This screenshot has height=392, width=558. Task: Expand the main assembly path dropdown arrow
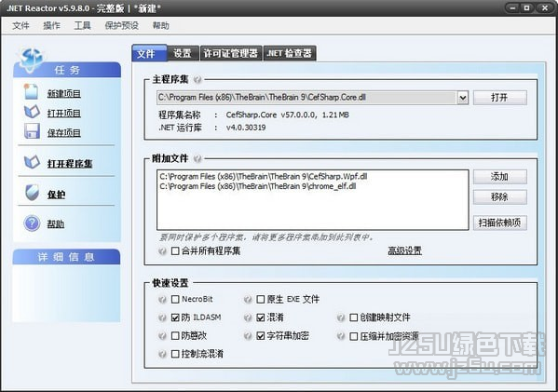pyautogui.click(x=462, y=98)
